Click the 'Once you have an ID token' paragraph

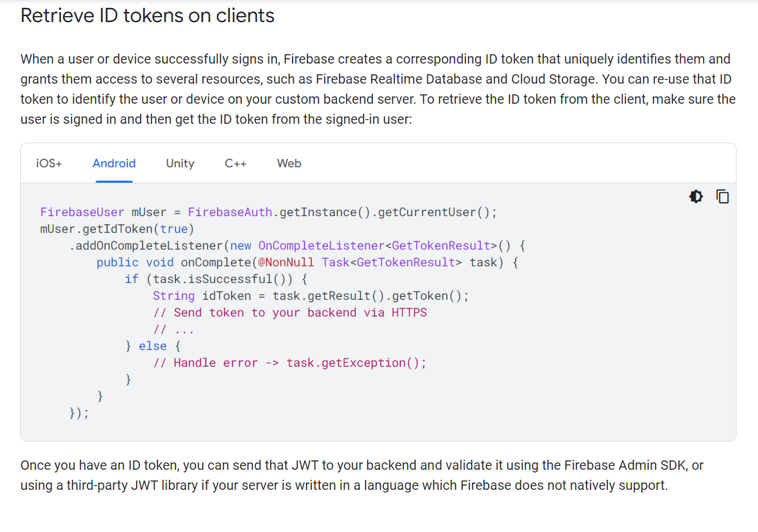click(362, 475)
